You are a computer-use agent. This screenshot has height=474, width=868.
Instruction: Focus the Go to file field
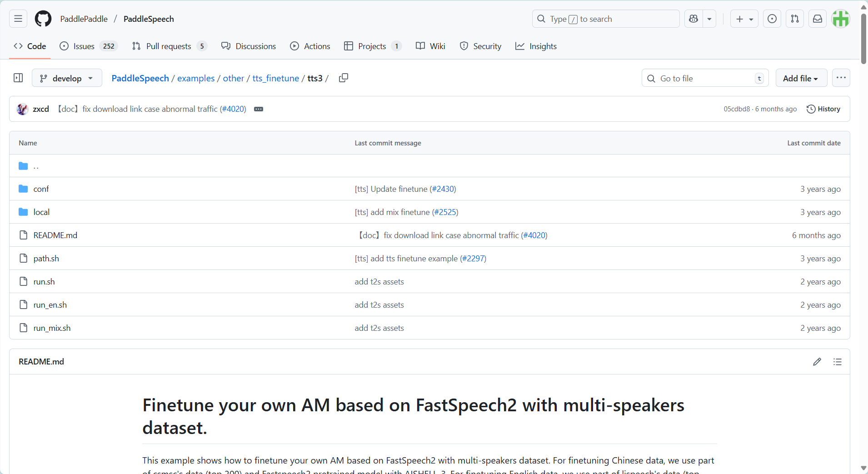705,78
